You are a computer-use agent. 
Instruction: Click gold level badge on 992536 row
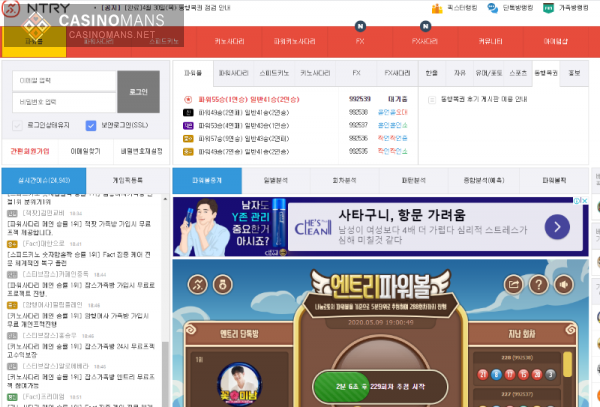click(188, 138)
